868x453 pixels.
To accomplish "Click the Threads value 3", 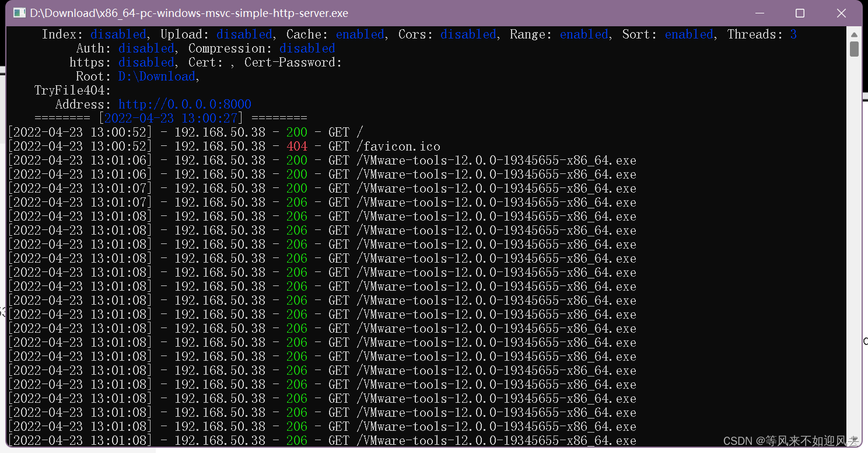I will coord(793,34).
